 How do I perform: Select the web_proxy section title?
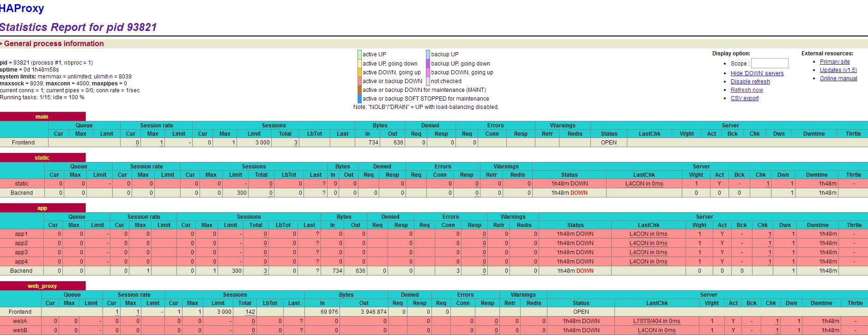click(42, 286)
